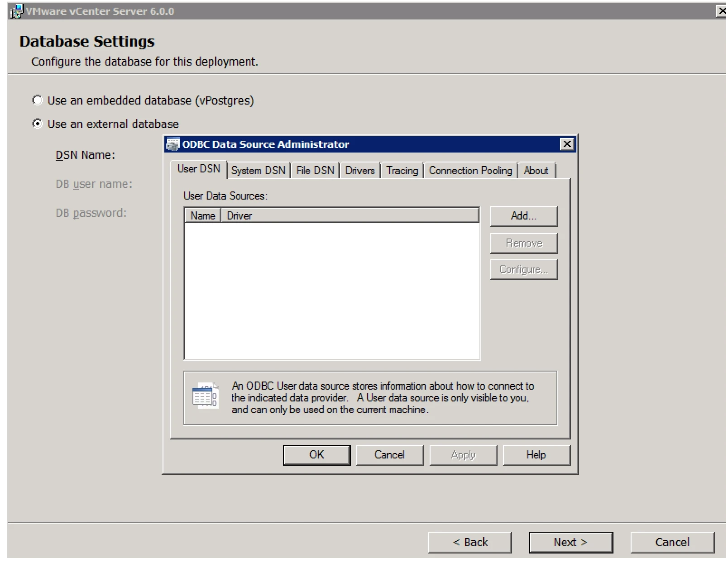Sort by the Name column header

pyautogui.click(x=203, y=216)
